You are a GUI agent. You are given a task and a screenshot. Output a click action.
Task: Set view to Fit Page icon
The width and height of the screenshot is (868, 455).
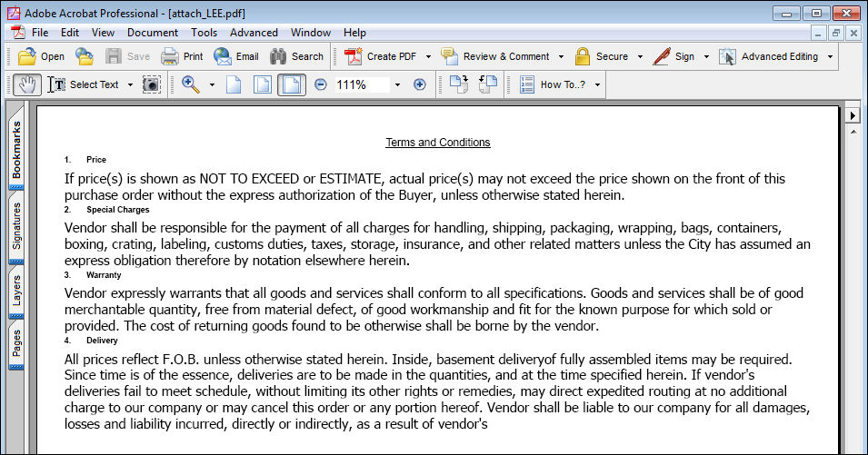point(263,84)
